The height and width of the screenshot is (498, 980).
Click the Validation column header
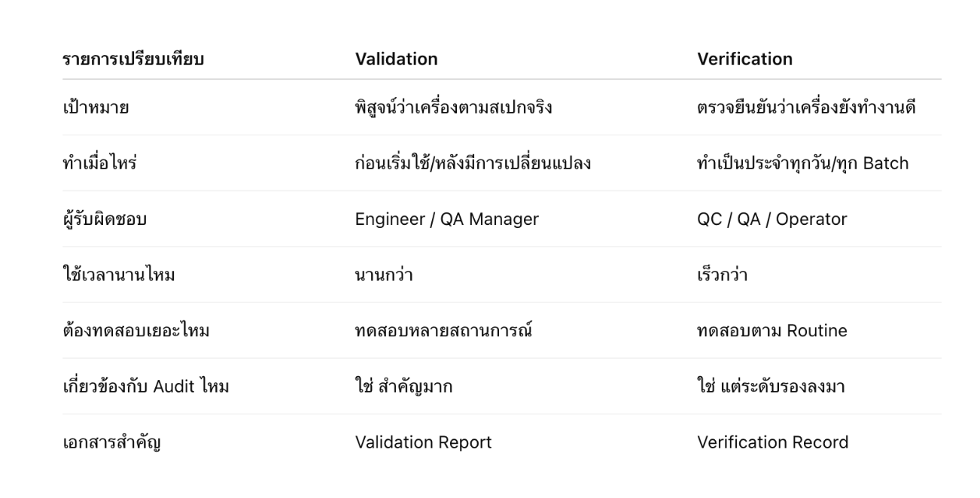396,59
